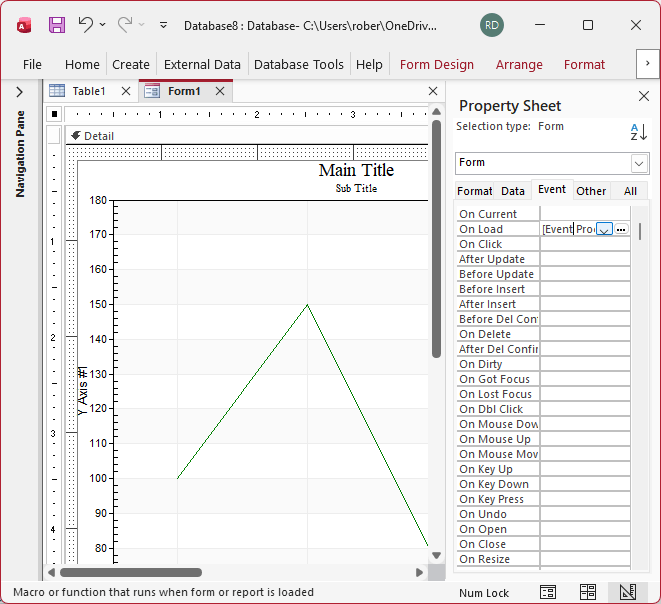Close the document window area
661x604 pixels.
[433, 91]
